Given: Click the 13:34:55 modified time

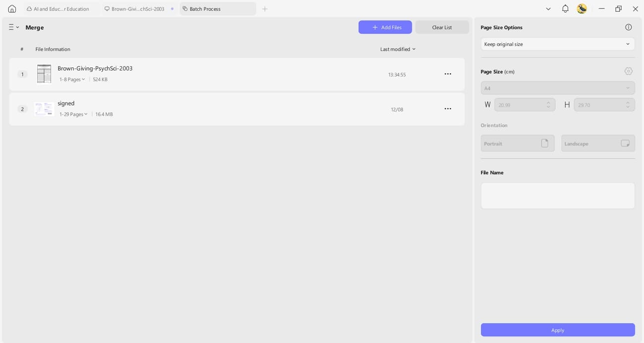Looking at the screenshot, I should [x=397, y=75].
